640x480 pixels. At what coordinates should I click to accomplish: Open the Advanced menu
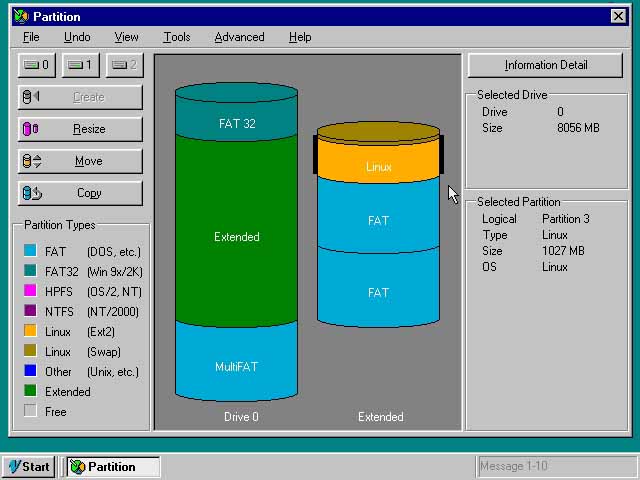pyautogui.click(x=239, y=37)
